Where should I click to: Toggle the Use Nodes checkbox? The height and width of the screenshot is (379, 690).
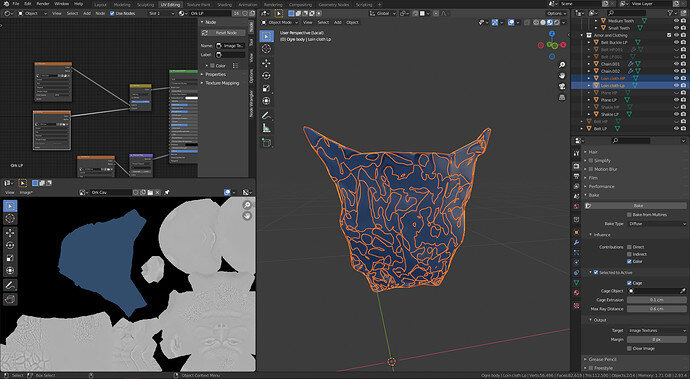coord(112,13)
